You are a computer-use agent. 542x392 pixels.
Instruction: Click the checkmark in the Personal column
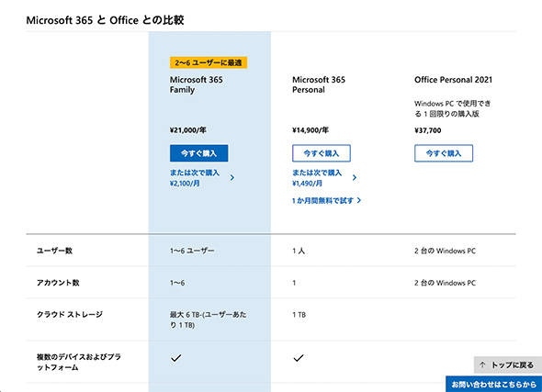pyautogui.click(x=299, y=358)
